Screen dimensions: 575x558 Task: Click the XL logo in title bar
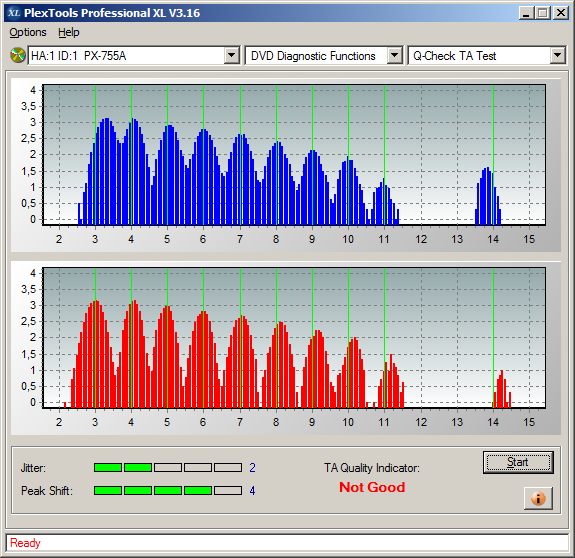[x=14, y=13]
